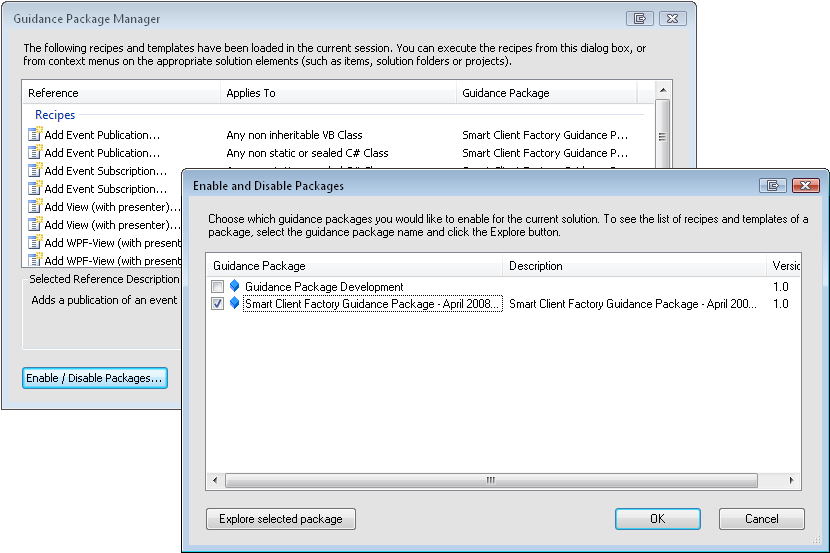Confirm with the OK button

(x=657, y=519)
